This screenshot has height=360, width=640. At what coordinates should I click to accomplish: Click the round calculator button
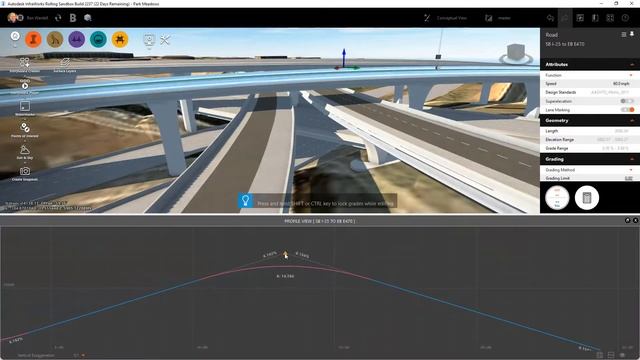587,198
